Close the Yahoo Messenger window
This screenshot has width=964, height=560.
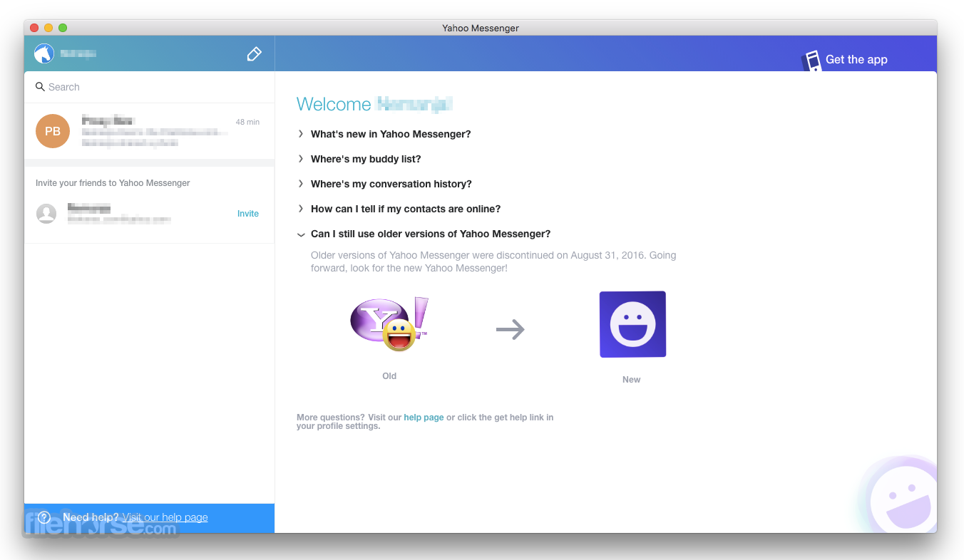(34, 28)
